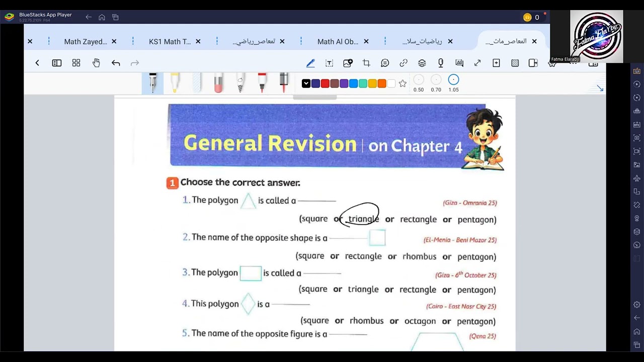Close the Math Zayed... tab
The image size is (644, 362).
114,41
